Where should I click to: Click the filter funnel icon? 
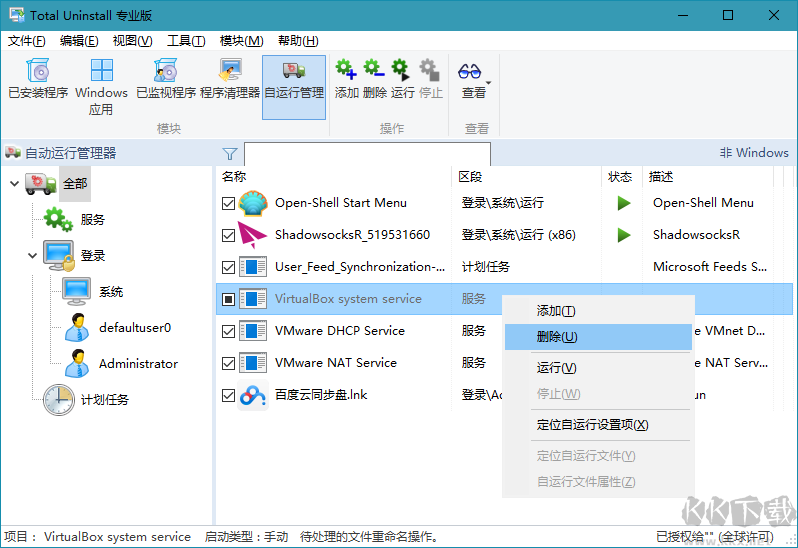tap(230, 153)
